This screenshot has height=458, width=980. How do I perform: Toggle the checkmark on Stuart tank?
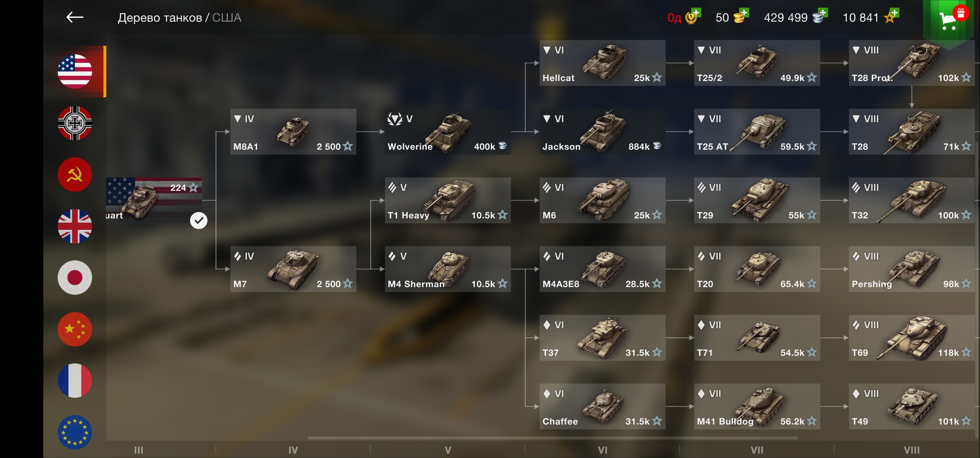199,221
